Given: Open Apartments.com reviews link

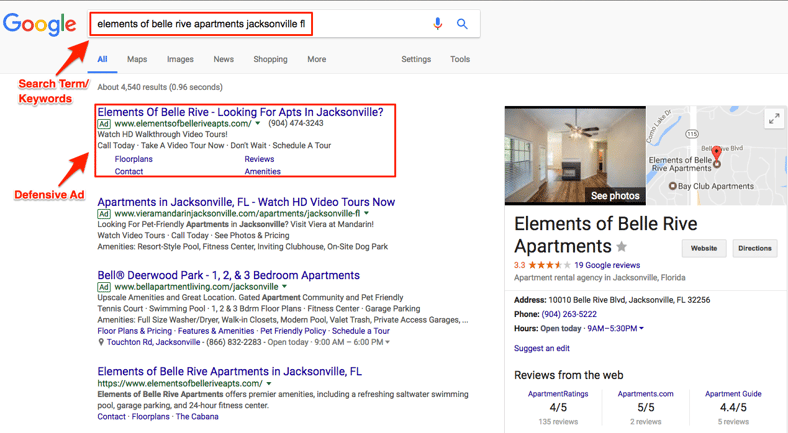Looking at the screenshot, I should pos(646,394).
